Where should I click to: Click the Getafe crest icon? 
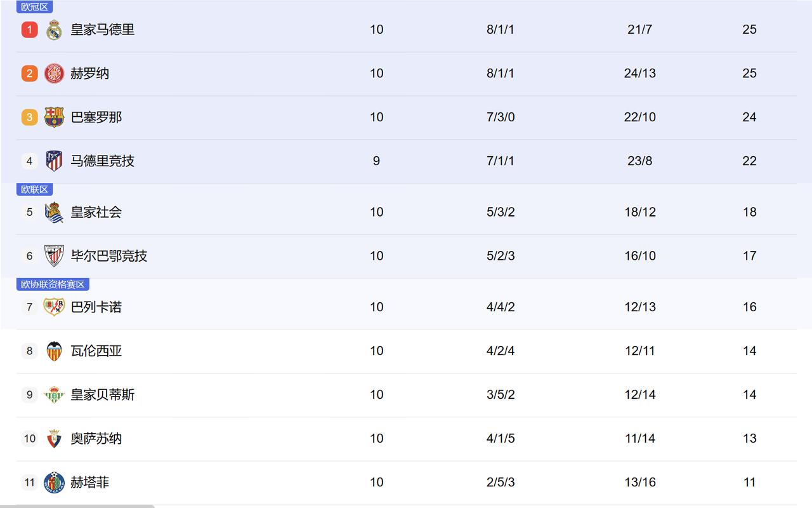[54, 483]
